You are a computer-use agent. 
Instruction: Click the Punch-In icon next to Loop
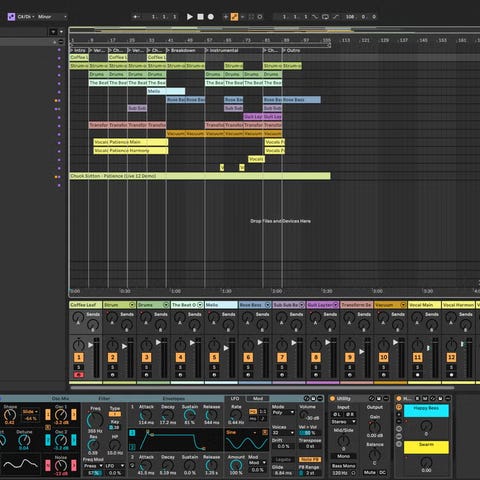tap(315, 17)
